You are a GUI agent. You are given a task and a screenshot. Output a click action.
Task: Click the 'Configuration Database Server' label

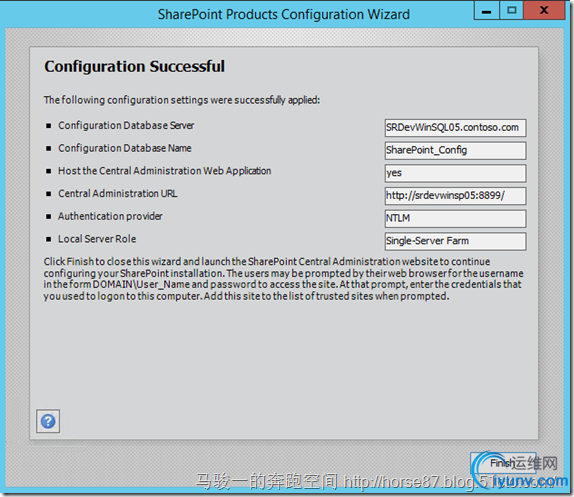click(x=126, y=126)
